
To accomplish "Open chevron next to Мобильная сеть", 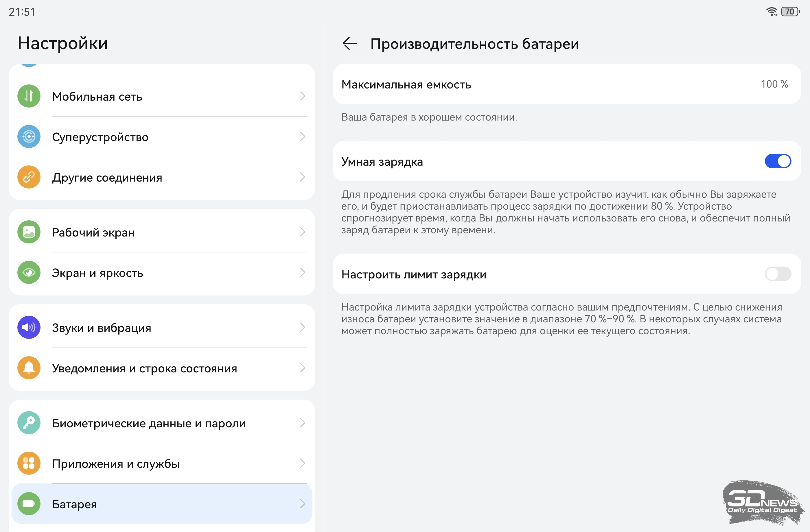I will pyautogui.click(x=302, y=96).
